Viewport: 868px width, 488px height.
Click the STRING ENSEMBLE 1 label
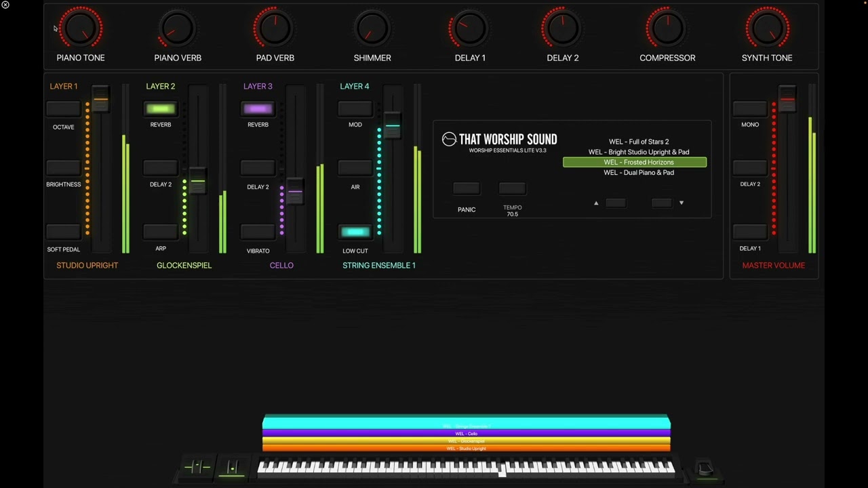point(379,265)
